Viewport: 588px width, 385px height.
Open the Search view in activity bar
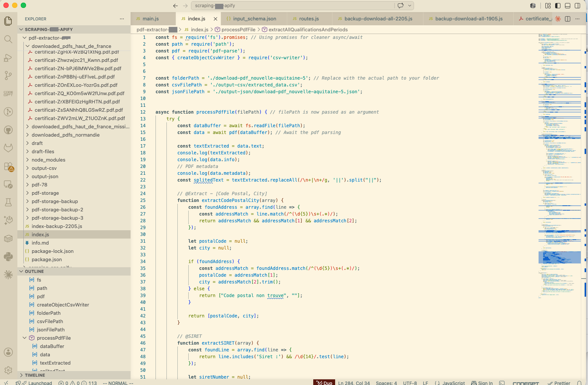tap(8, 39)
